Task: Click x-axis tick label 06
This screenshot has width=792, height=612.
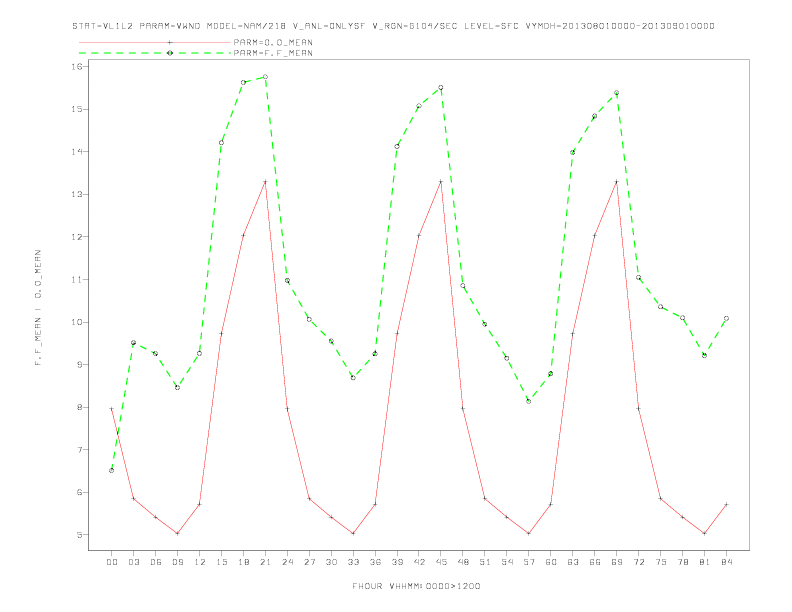Action: [x=156, y=562]
